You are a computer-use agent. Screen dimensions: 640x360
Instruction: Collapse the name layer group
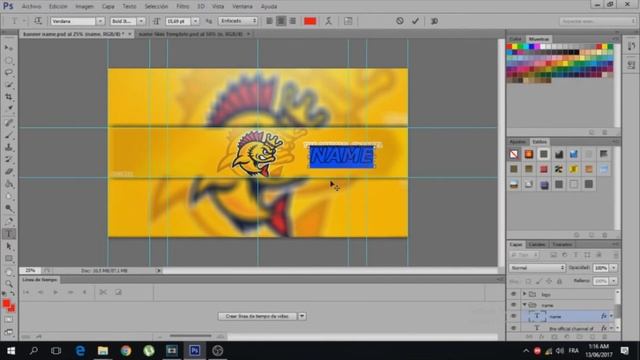[x=524, y=305]
